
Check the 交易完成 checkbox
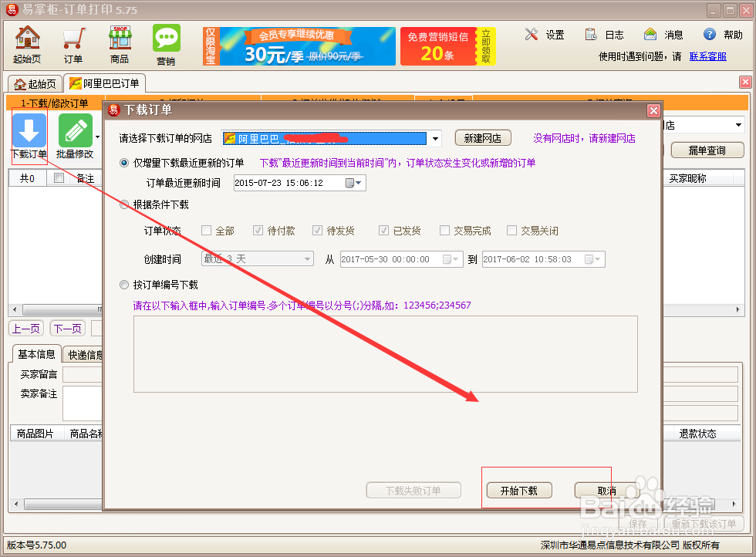coord(444,231)
